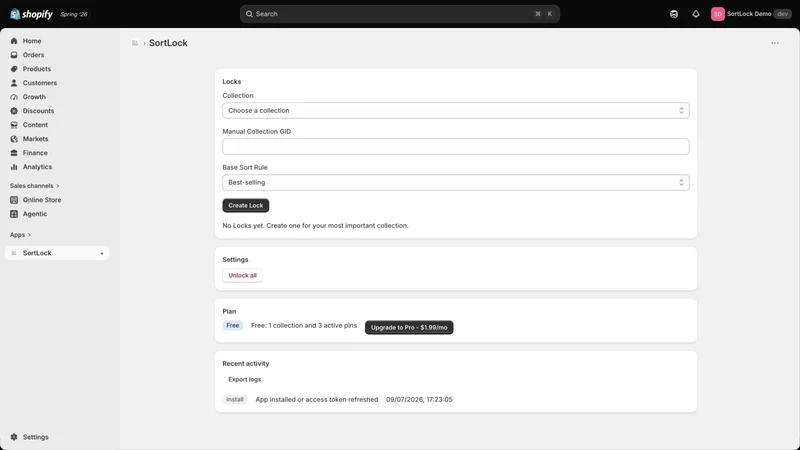Open Agentic channel

[x=35, y=214]
